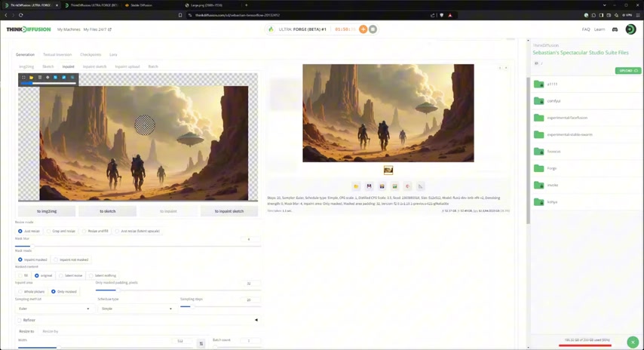Send result to extras with ruler icon
The image size is (644, 350).
(x=420, y=186)
